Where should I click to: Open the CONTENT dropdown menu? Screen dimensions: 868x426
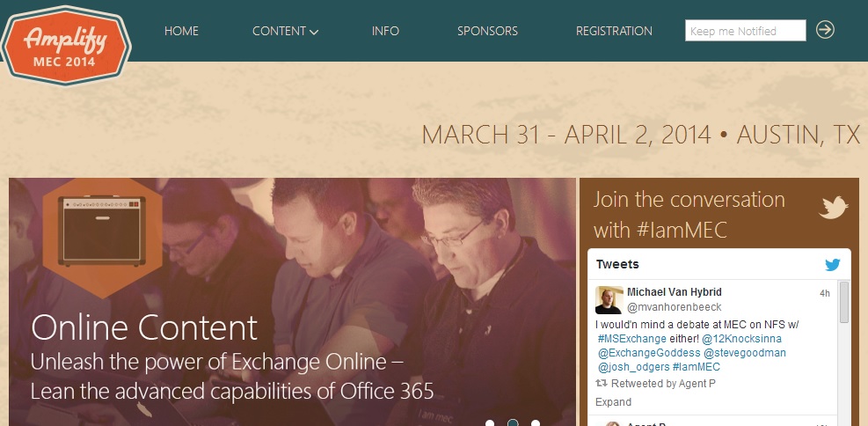(x=285, y=31)
